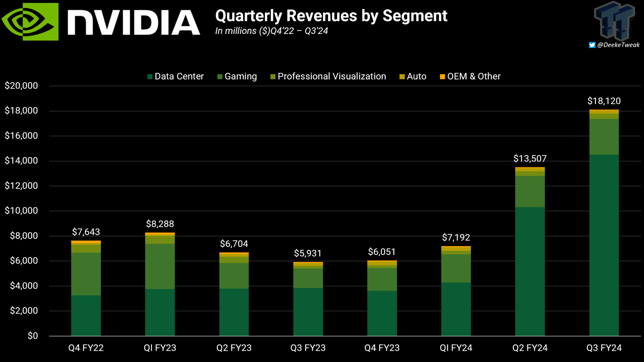Click the Auto legend color square
Viewport: 644px width, 362px height.
tap(402, 77)
